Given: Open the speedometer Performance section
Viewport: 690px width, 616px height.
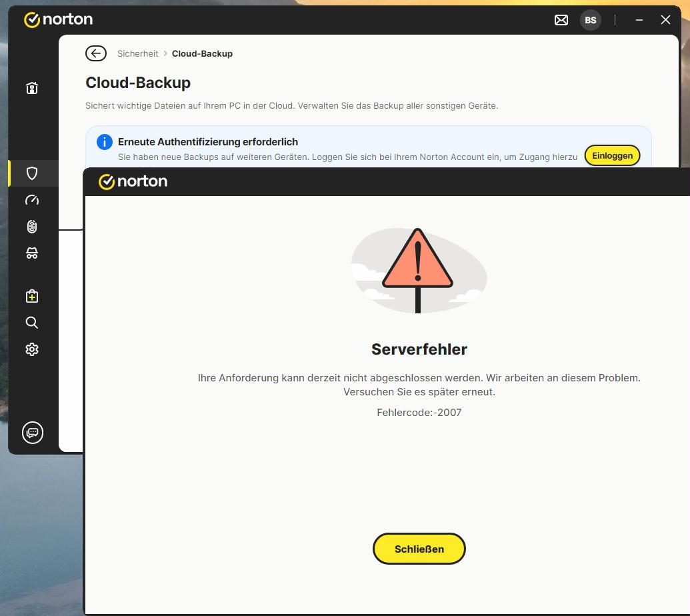Looking at the screenshot, I should coord(32,200).
